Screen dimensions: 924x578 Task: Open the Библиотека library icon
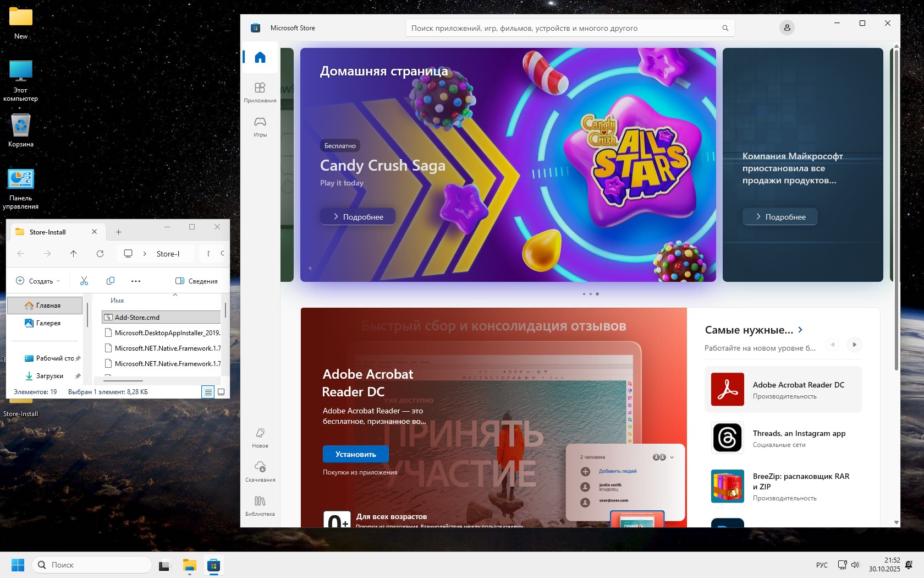260,506
